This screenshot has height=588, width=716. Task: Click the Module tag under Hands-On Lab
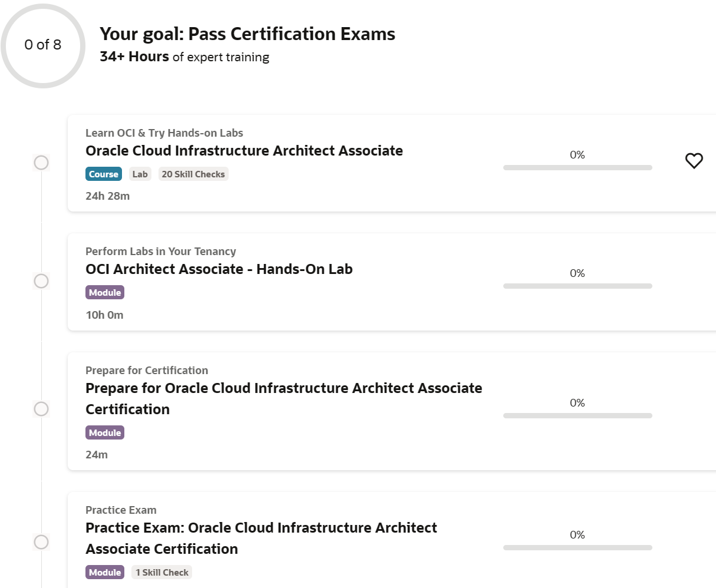[x=105, y=293]
